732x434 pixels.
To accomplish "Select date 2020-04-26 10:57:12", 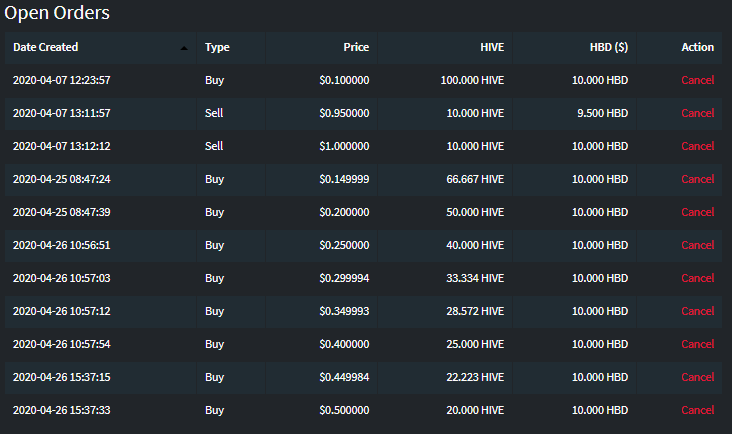I will click(62, 311).
